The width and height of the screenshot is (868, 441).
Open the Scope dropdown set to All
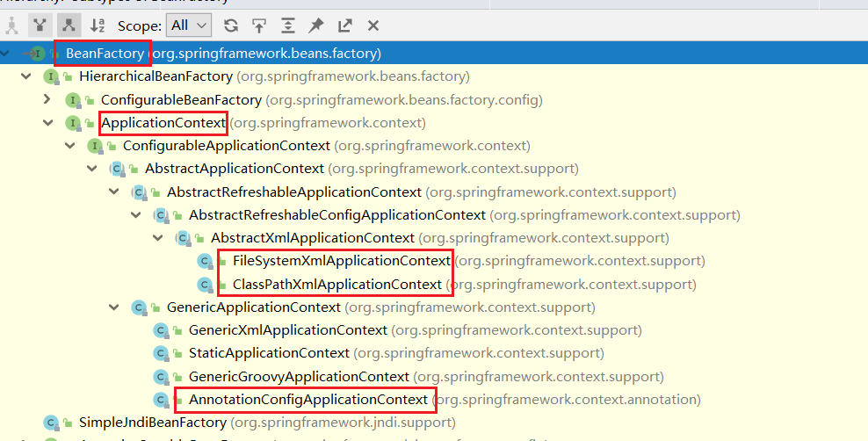[190, 25]
